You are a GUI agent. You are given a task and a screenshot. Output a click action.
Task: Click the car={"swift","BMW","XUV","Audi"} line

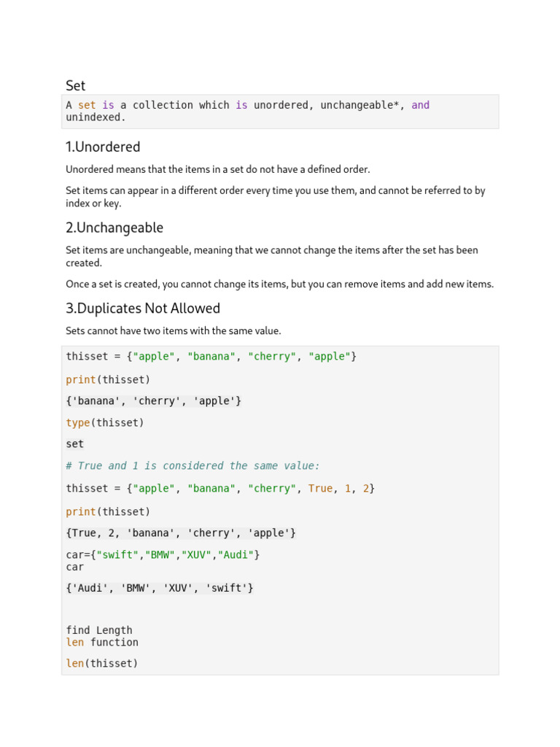[163, 554]
